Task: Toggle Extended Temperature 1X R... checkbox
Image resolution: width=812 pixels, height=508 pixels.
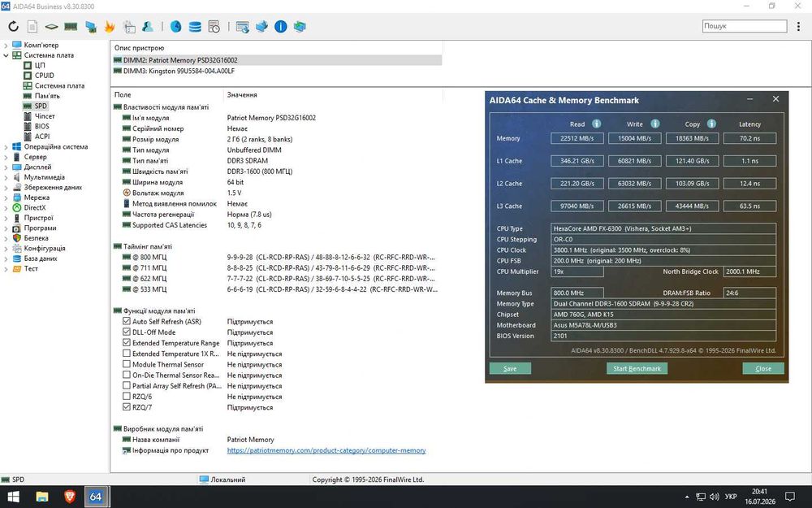Action: click(127, 354)
